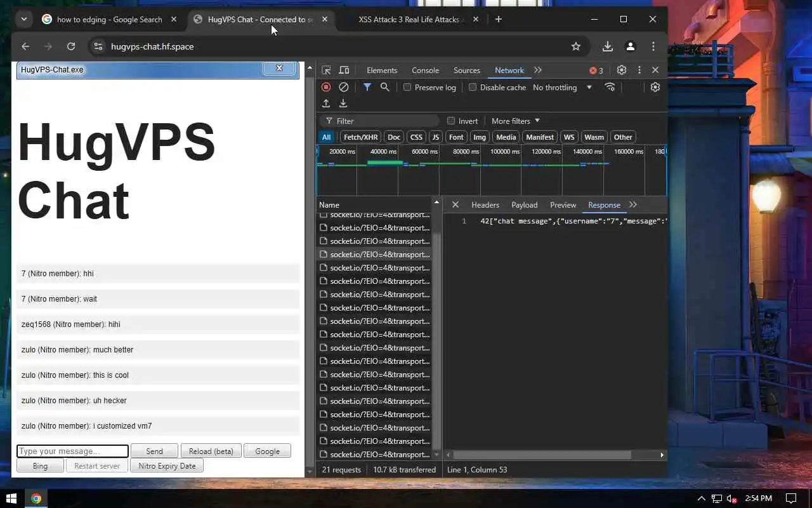
Task: Click the Reload (beta) button
Action: 211,451
